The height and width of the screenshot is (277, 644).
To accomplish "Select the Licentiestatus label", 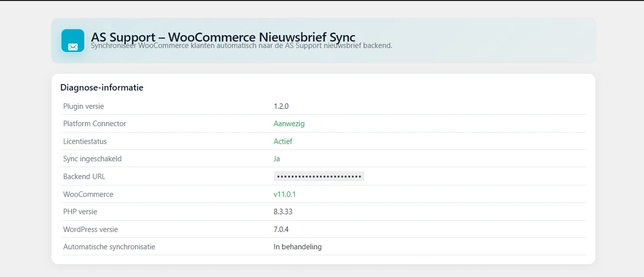I will 85,141.
